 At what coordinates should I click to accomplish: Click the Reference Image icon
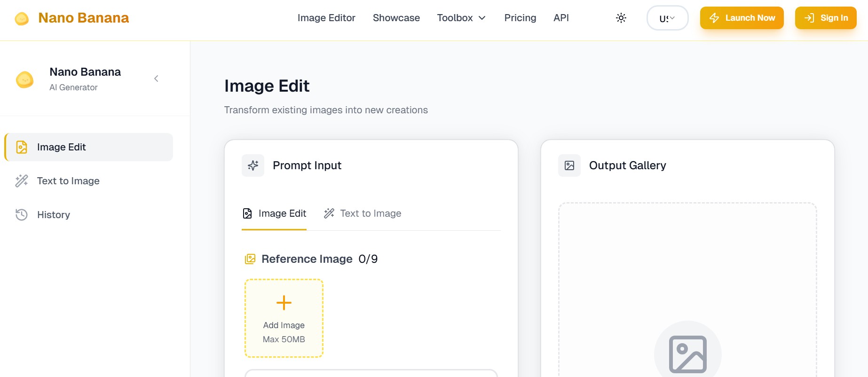(250, 259)
